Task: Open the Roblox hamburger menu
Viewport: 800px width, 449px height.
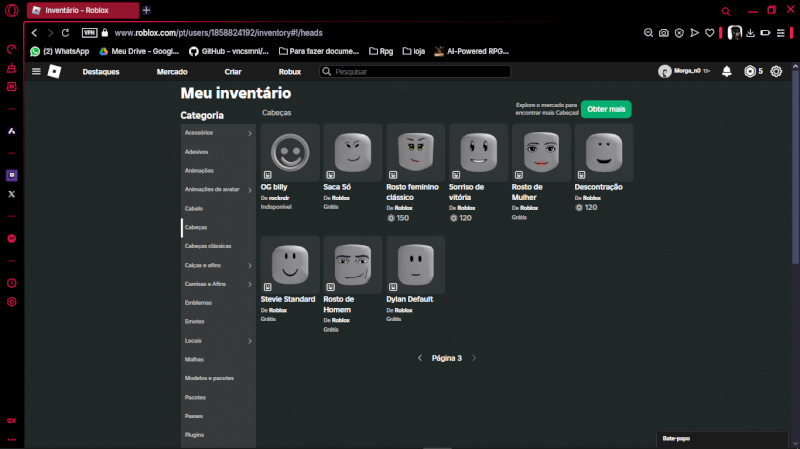Action: 37,72
